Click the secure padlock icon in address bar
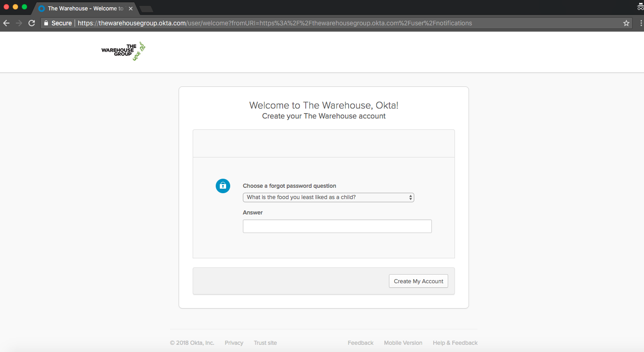This screenshot has width=644, height=352. pyautogui.click(x=46, y=23)
